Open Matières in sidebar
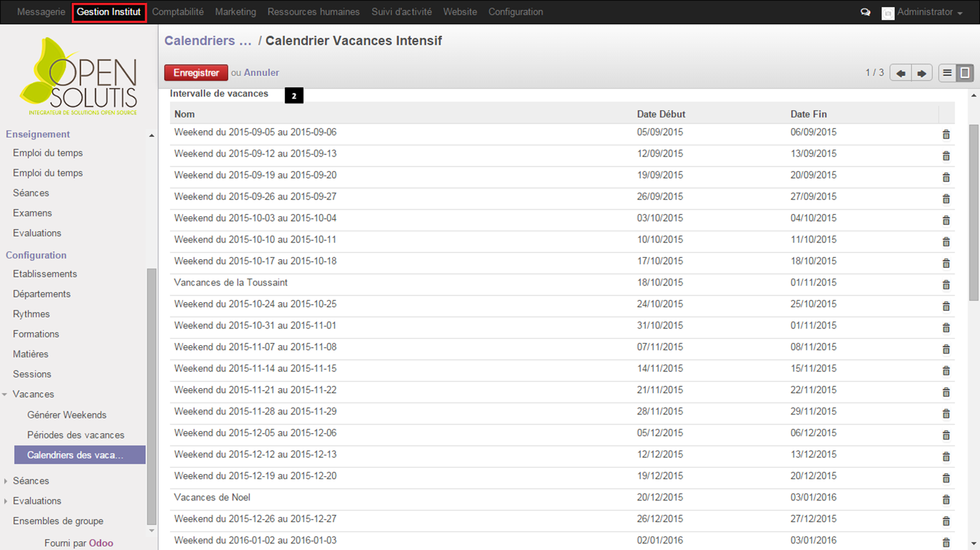This screenshot has width=980, height=550. click(x=30, y=355)
